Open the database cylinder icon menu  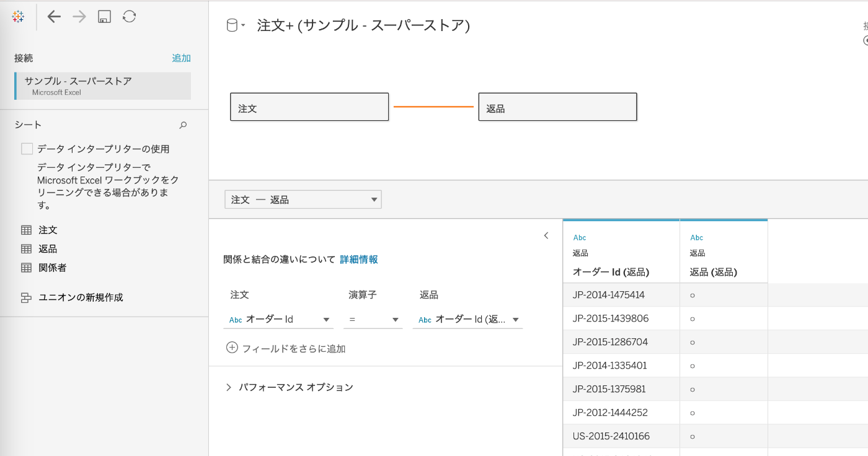point(236,25)
